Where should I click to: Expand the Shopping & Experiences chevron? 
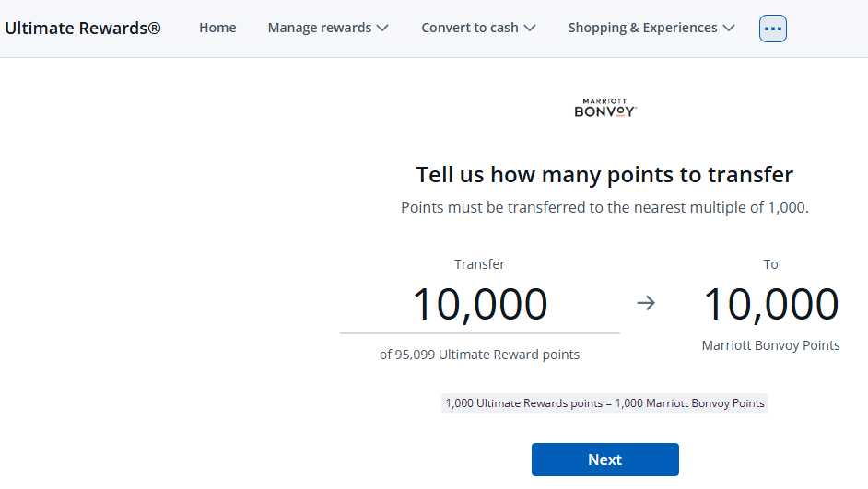[x=729, y=29]
